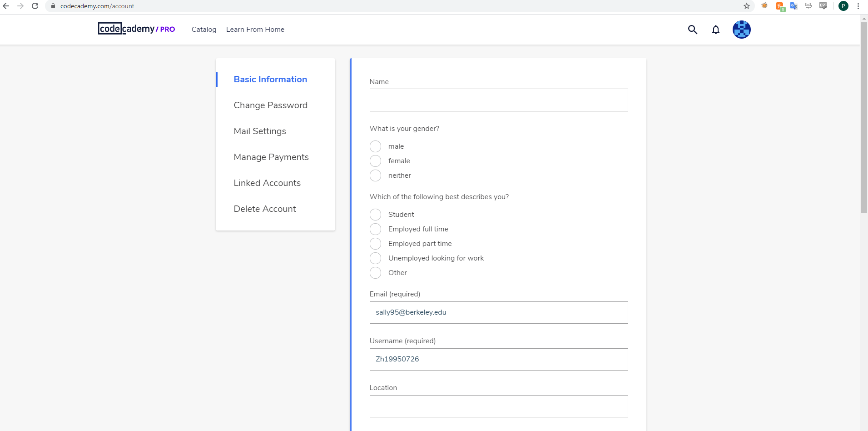The image size is (868, 431).
Task: Go to Change Password settings
Action: point(271,105)
